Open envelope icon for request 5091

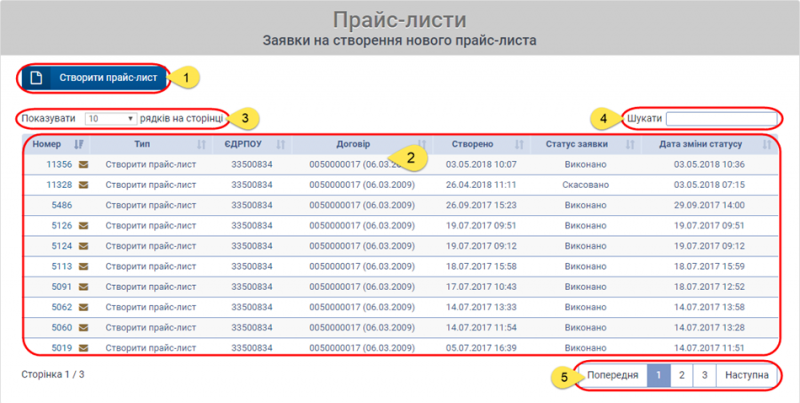click(x=84, y=287)
